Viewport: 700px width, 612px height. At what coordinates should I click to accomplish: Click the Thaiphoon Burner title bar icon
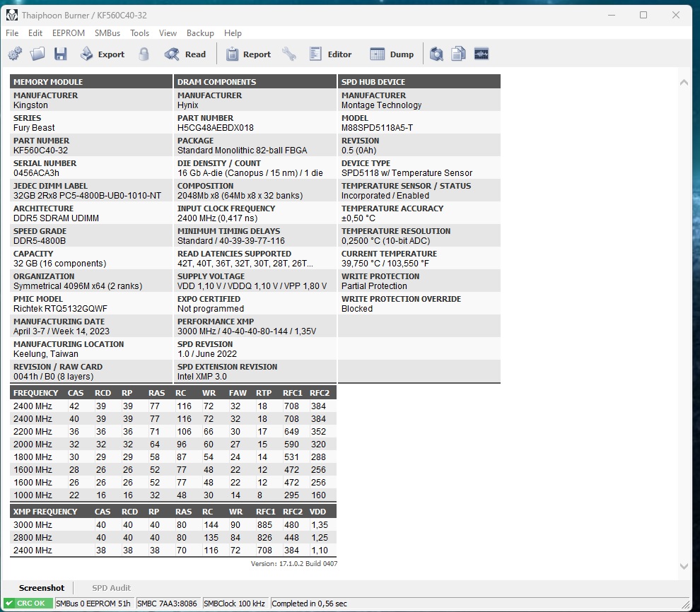(x=11, y=15)
